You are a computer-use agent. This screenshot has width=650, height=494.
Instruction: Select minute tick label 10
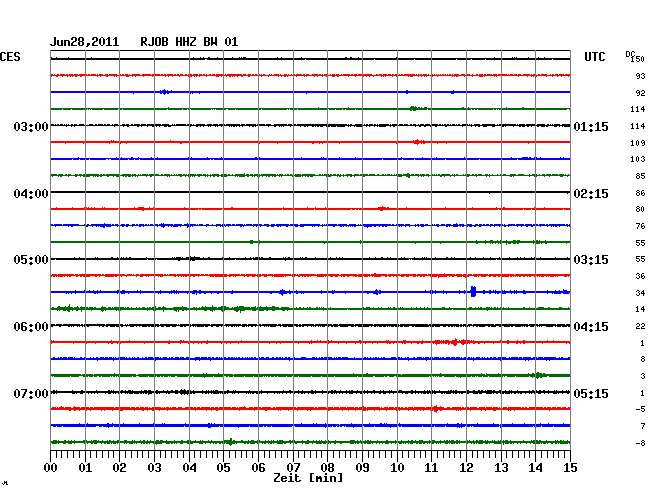point(397,468)
